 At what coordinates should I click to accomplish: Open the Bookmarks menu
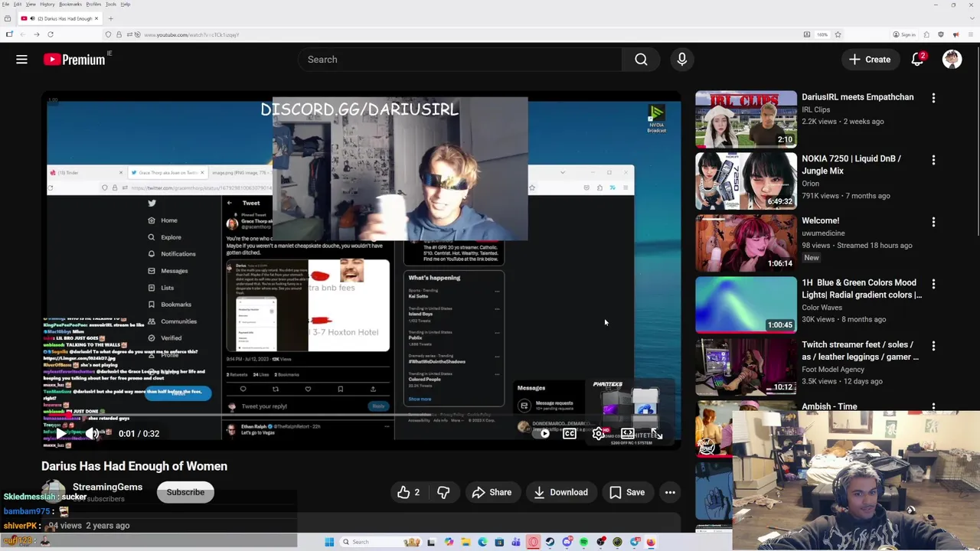(x=70, y=4)
